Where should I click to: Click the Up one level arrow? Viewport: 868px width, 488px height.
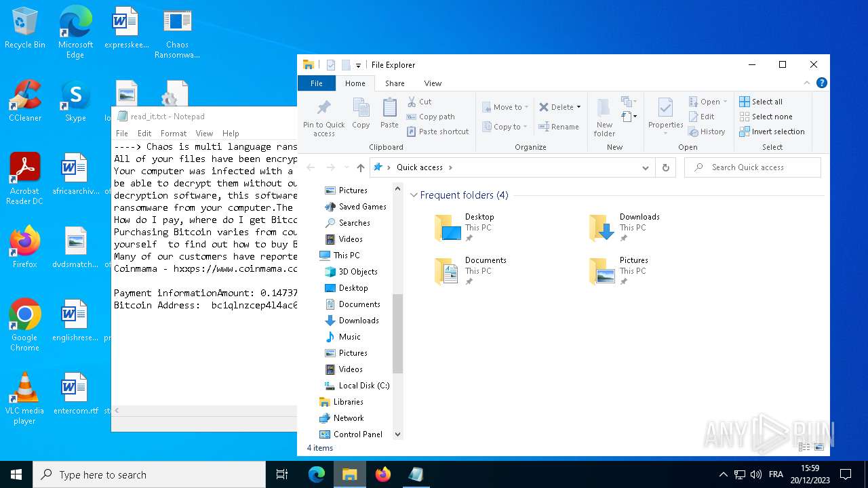[x=360, y=167]
